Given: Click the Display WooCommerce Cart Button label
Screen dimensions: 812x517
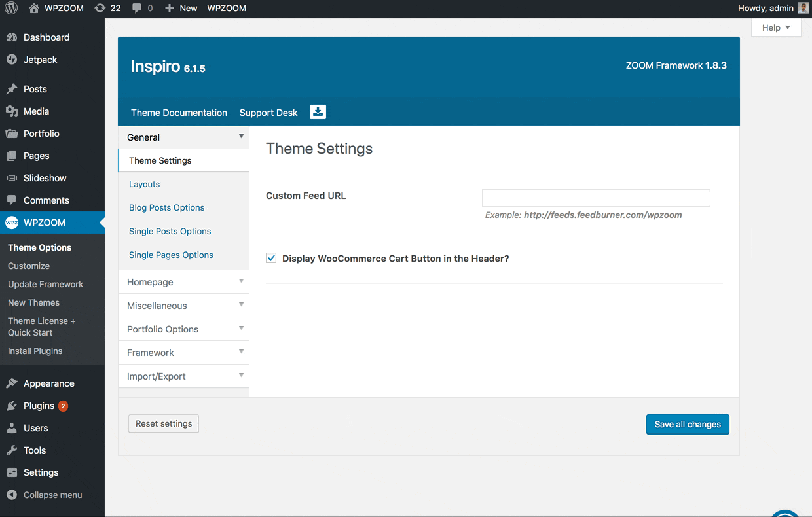Looking at the screenshot, I should (x=396, y=258).
